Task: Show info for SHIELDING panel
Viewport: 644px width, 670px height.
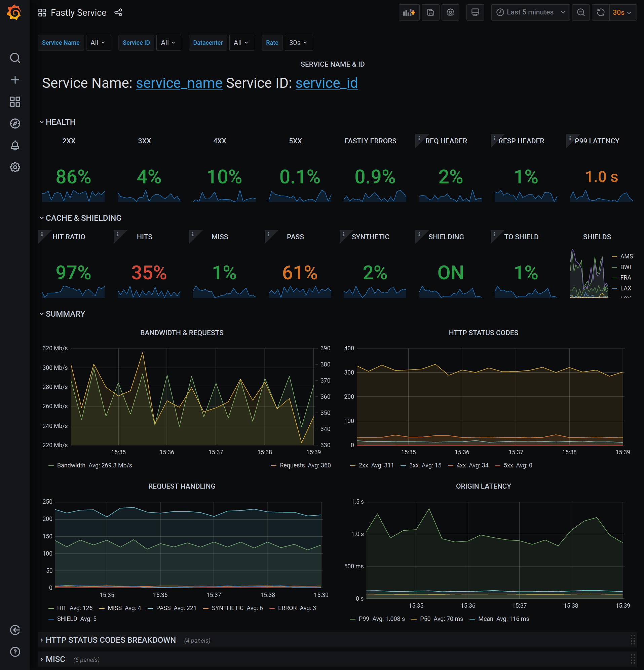Action: [419, 234]
